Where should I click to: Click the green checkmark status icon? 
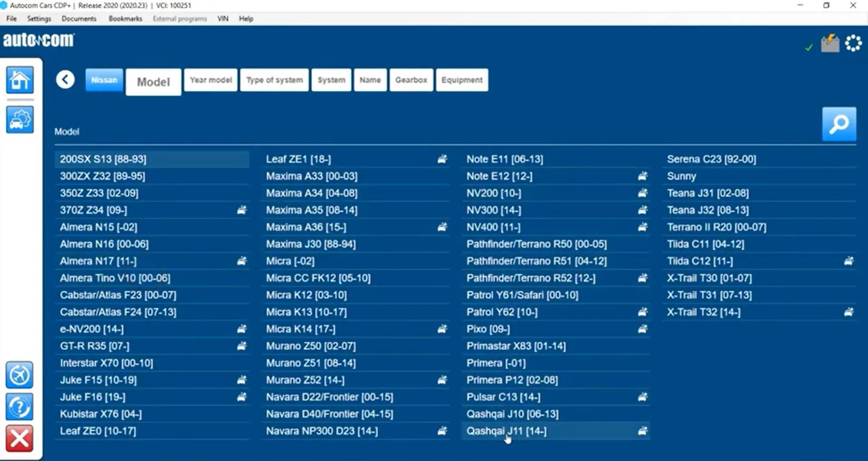(x=809, y=47)
